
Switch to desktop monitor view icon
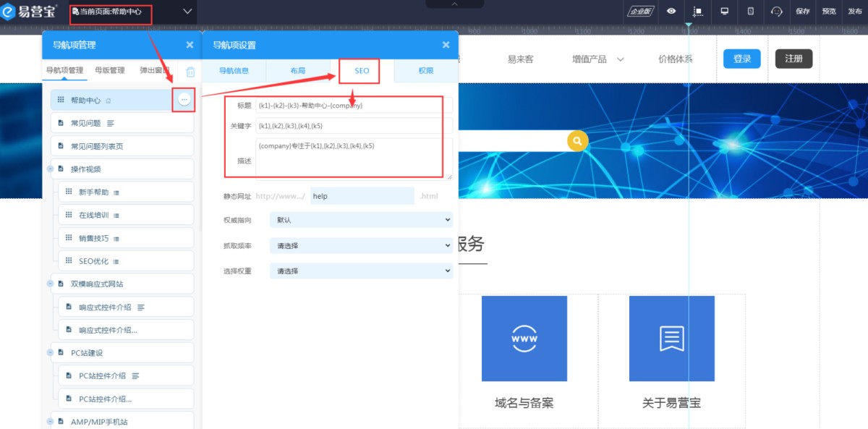pyautogui.click(x=724, y=12)
